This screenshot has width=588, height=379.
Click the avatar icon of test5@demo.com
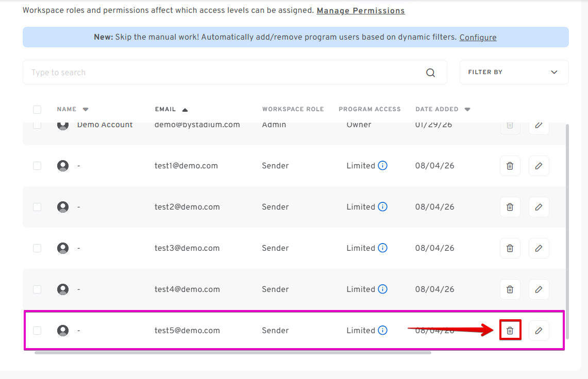click(x=63, y=331)
